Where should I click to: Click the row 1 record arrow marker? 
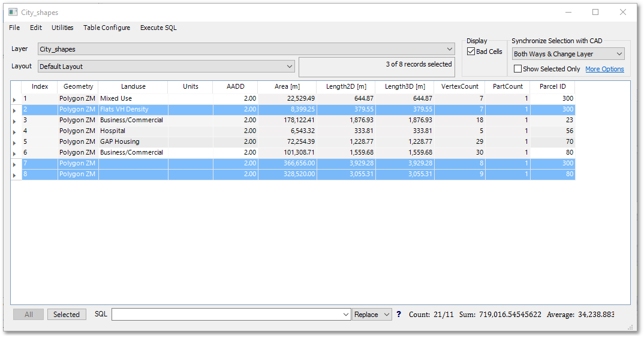(14, 99)
